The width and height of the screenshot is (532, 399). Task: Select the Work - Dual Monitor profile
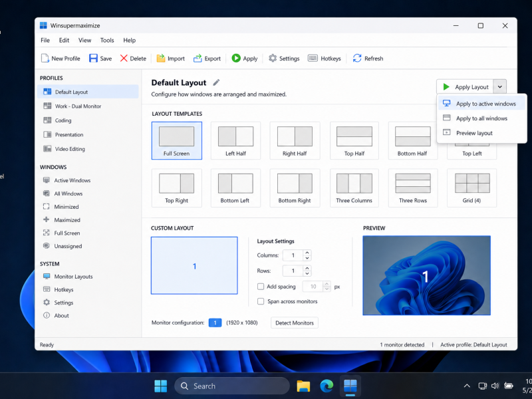pyautogui.click(x=88, y=106)
